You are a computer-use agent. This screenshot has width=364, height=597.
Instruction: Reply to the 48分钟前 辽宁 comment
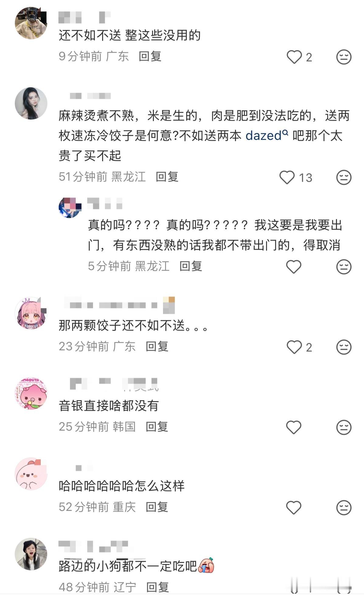pyautogui.click(x=158, y=587)
